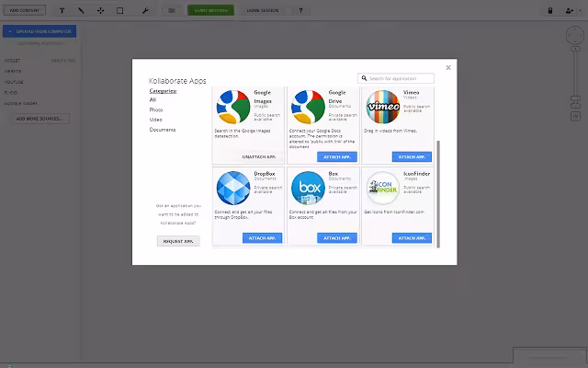
Task: Select the Text tool in the toolbar
Action: tap(62, 10)
